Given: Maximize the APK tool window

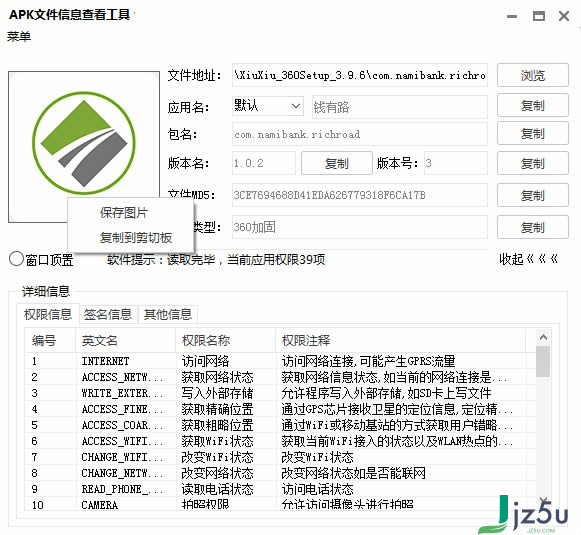Looking at the screenshot, I should coord(538,16).
